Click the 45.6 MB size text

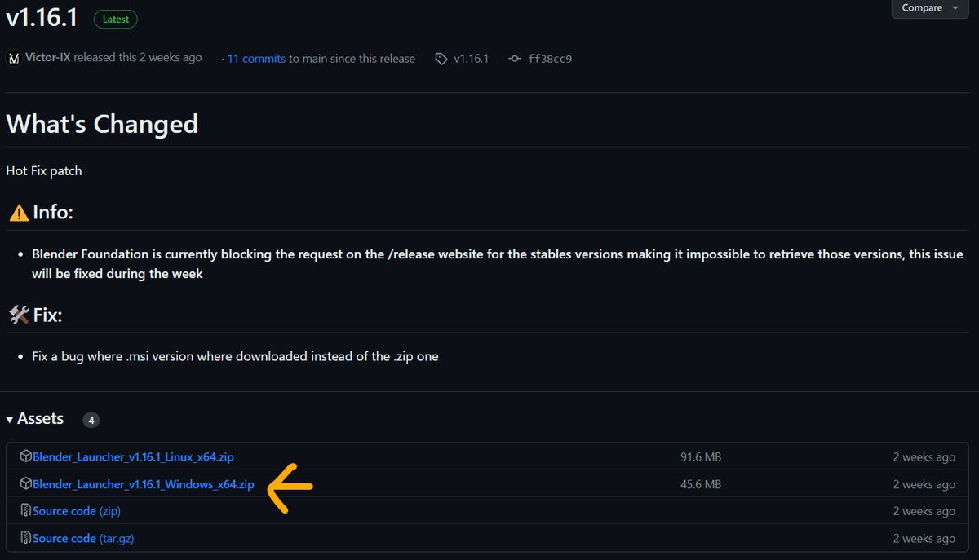coord(701,484)
